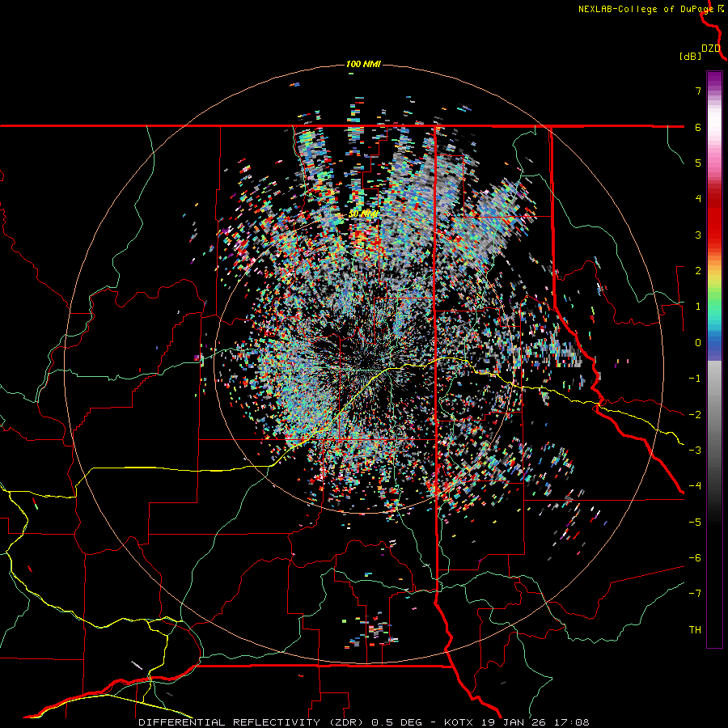
Task: Click the TH label on the scale
Action: coord(695,629)
